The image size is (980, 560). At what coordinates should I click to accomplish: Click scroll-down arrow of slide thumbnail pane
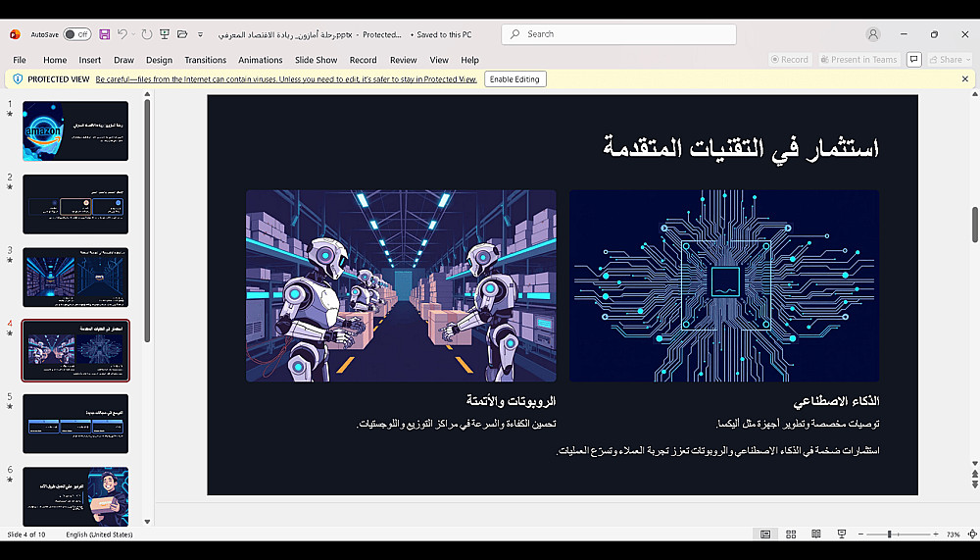point(148,521)
